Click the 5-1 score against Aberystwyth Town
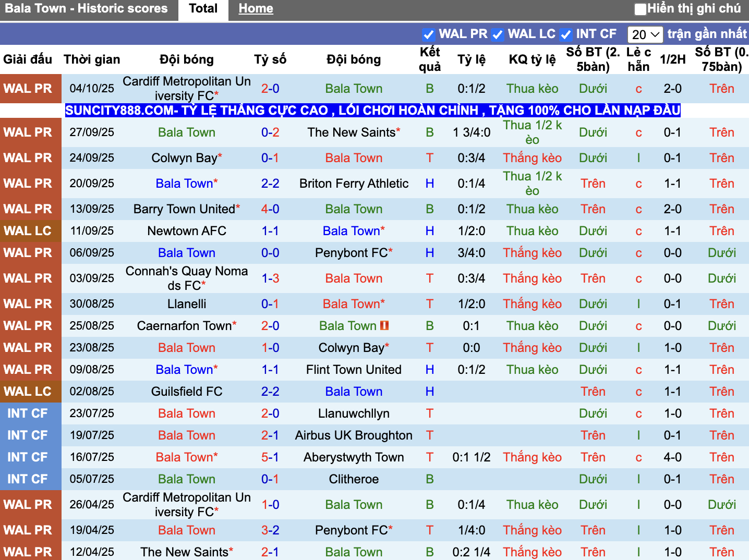This screenshot has width=749, height=560. 270,457
